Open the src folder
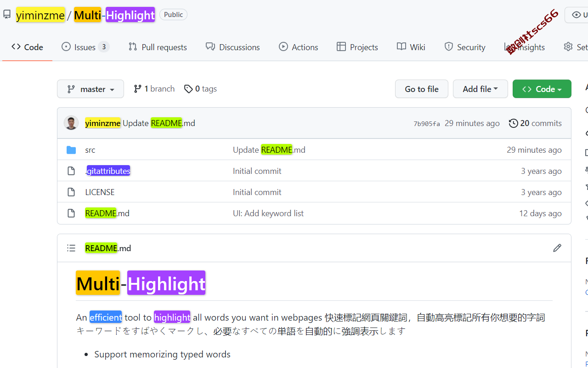This screenshot has height=368, width=588. coord(90,149)
